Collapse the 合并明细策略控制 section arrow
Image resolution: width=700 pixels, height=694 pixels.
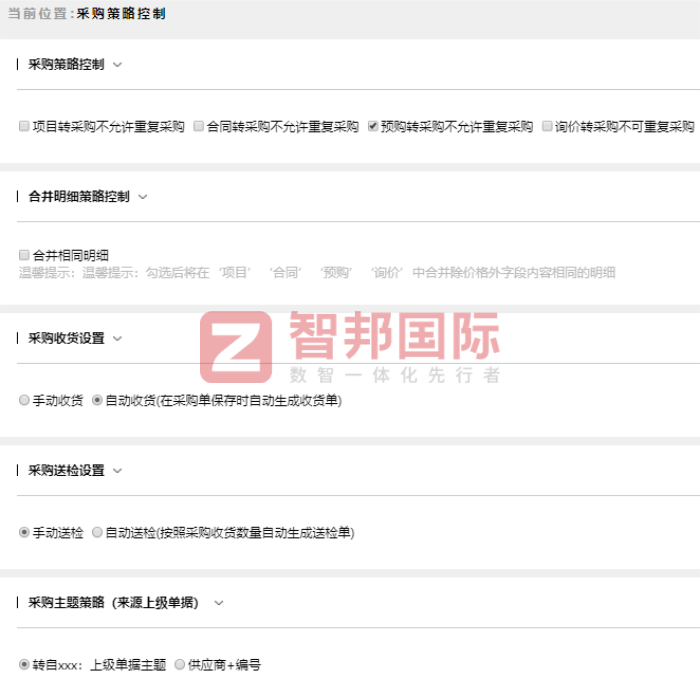coord(142,197)
